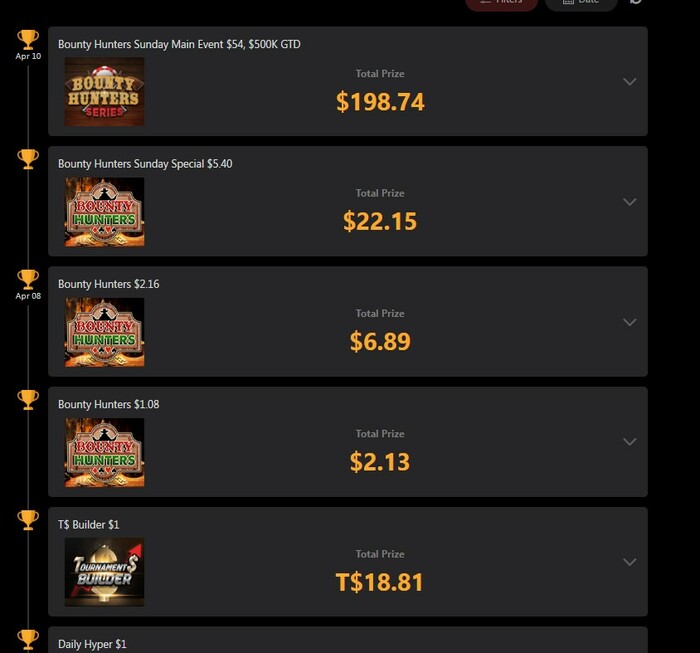Expand the Sunday Main Event $54 entry
The width and height of the screenshot is (700, 653).
[629, 82]
